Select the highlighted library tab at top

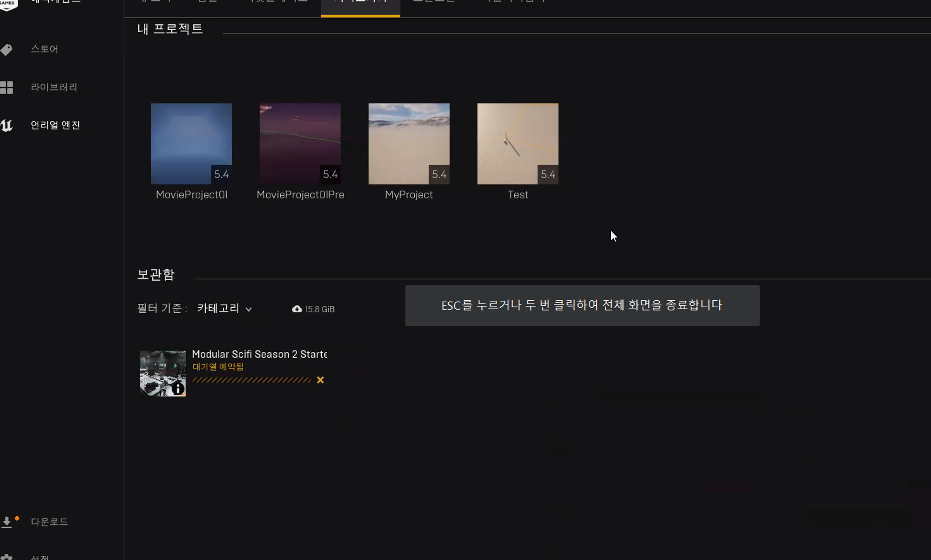click(x=360, y=7)
